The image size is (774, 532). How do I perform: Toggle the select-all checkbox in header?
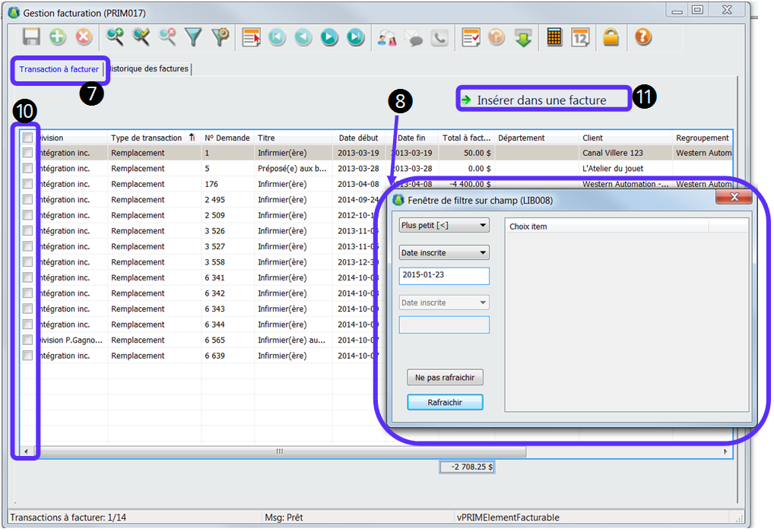point(28,138)
